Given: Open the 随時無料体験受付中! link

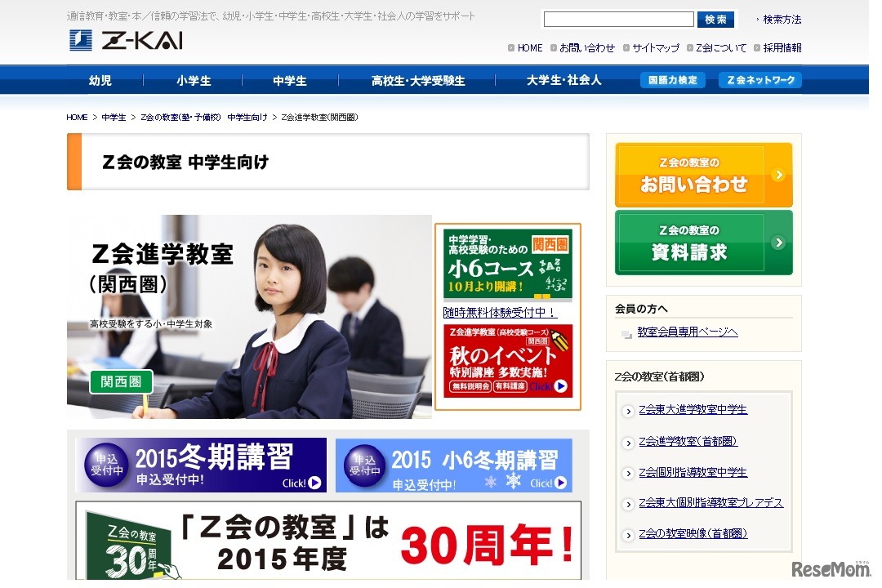Looking at the screenshot, I should [x=500, y=312].
